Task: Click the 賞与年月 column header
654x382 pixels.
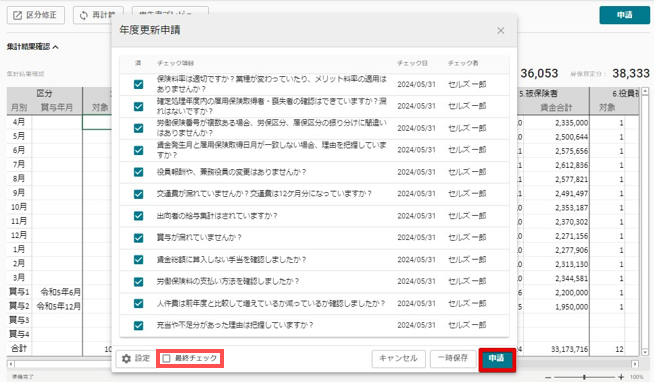Action: (57, 108)
